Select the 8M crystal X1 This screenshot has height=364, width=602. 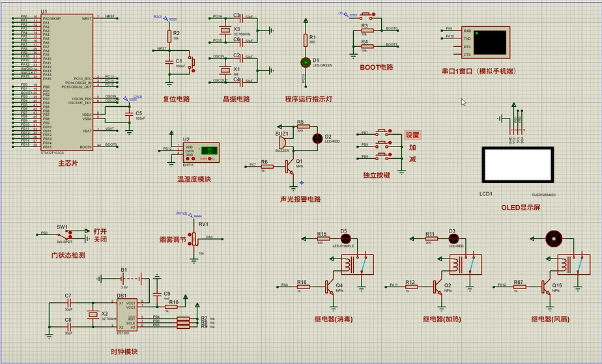226,70
